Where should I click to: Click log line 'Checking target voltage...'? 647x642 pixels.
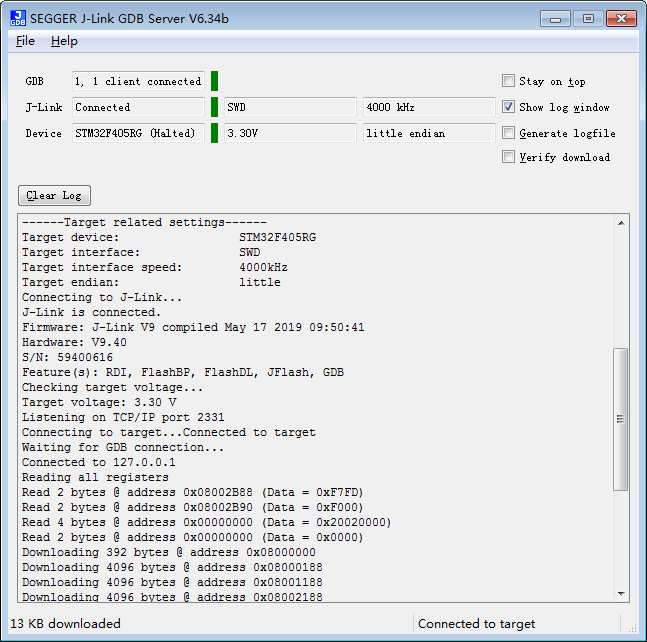tap(113, 387)
